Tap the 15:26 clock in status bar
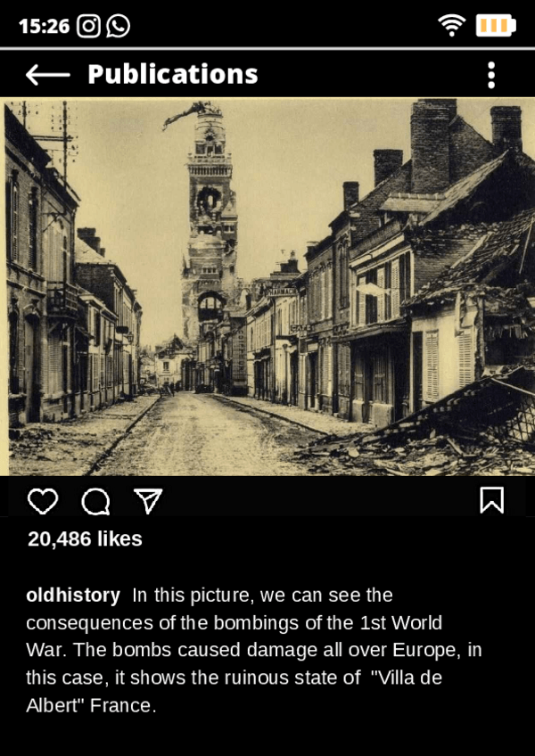535x756 pixels. click(45, 26)
